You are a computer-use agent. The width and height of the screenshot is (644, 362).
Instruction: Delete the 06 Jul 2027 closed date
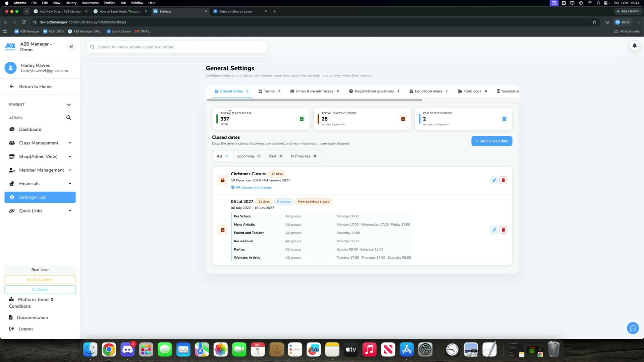503,230
